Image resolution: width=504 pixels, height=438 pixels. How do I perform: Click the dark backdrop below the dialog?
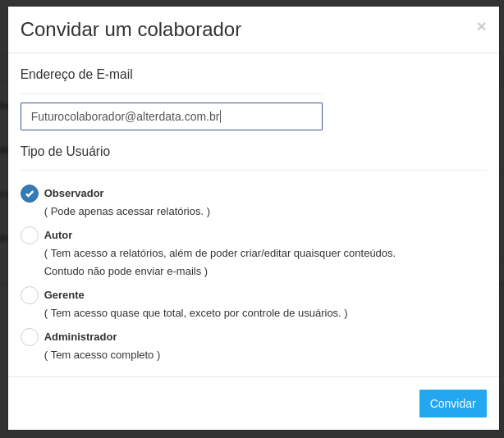pos(252,434)
